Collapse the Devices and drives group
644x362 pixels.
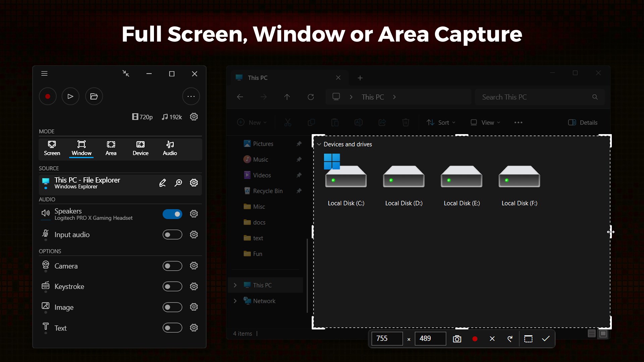coord(319,144)
